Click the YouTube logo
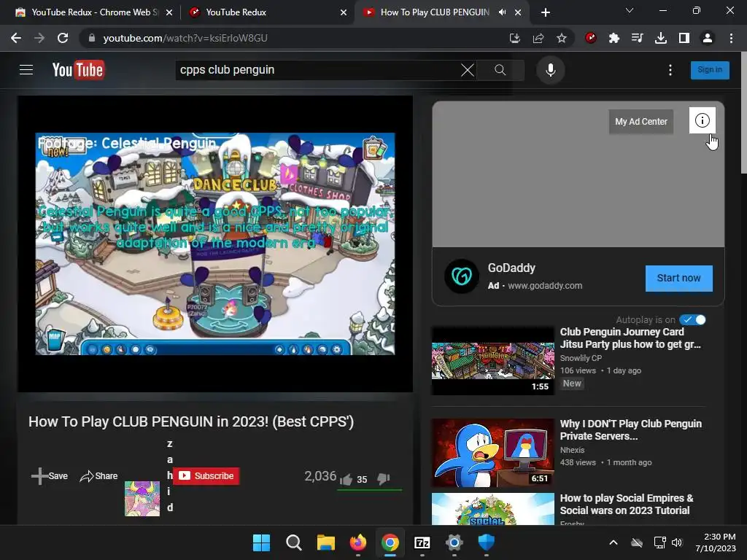This screenshot has width=747, height=560. tap(78, 70)
